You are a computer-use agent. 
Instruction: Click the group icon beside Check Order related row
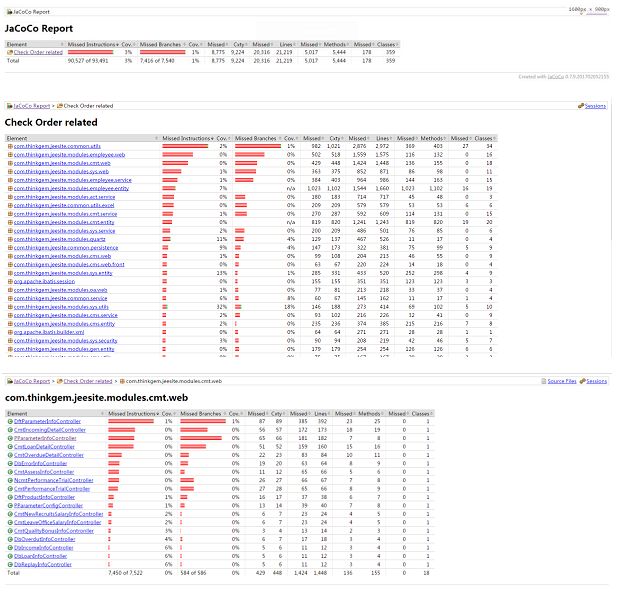10,52
